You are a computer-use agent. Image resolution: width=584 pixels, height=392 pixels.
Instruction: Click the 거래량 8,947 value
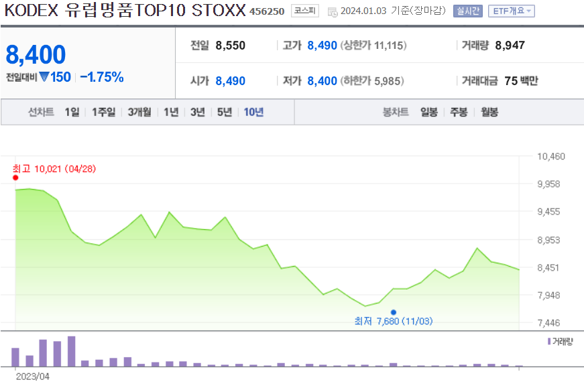tap(510, 46)
